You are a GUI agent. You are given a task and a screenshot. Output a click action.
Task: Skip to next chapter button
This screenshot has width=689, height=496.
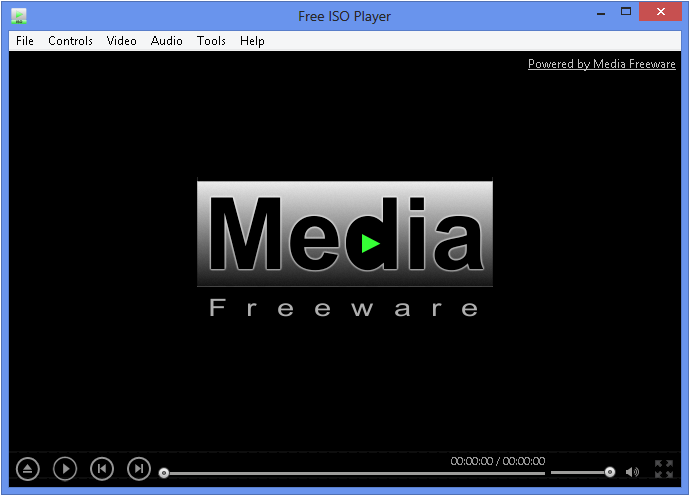[139, 469]
